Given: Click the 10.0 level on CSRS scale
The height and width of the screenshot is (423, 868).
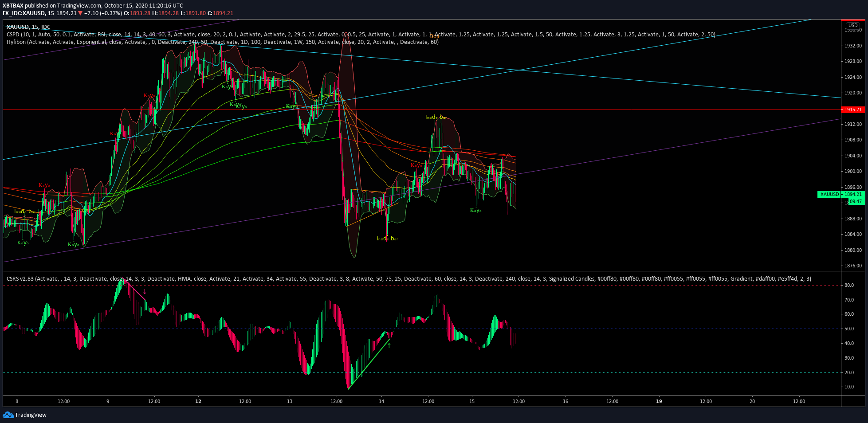Looking at the screenshot, I should click(849, 387).
